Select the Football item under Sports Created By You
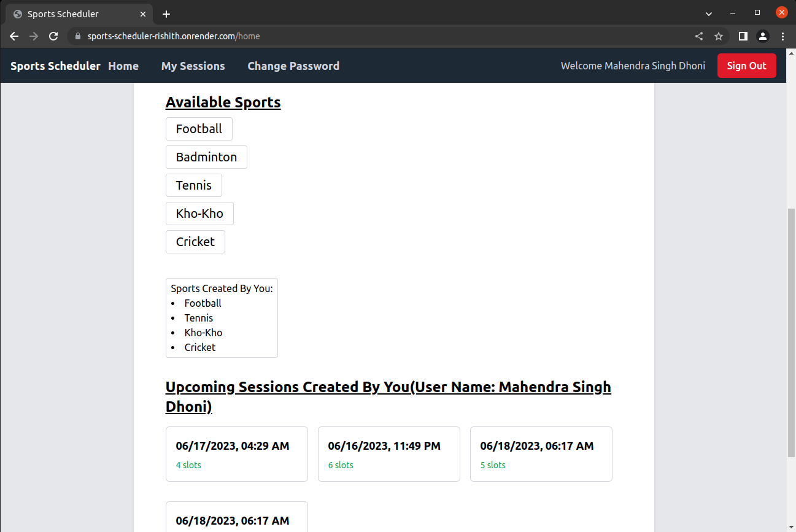The image size is (796, 532). [203, 303]
